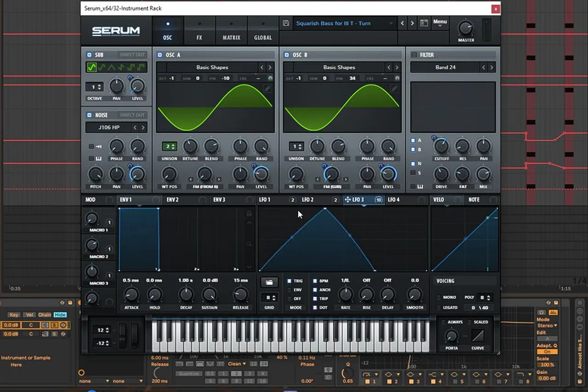Disable the NOISE oscillator

point(89,115)
